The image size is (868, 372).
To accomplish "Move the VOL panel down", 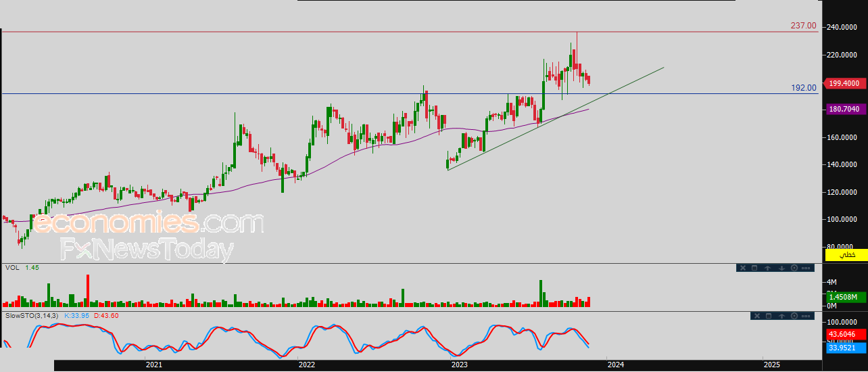I will 781,268.
